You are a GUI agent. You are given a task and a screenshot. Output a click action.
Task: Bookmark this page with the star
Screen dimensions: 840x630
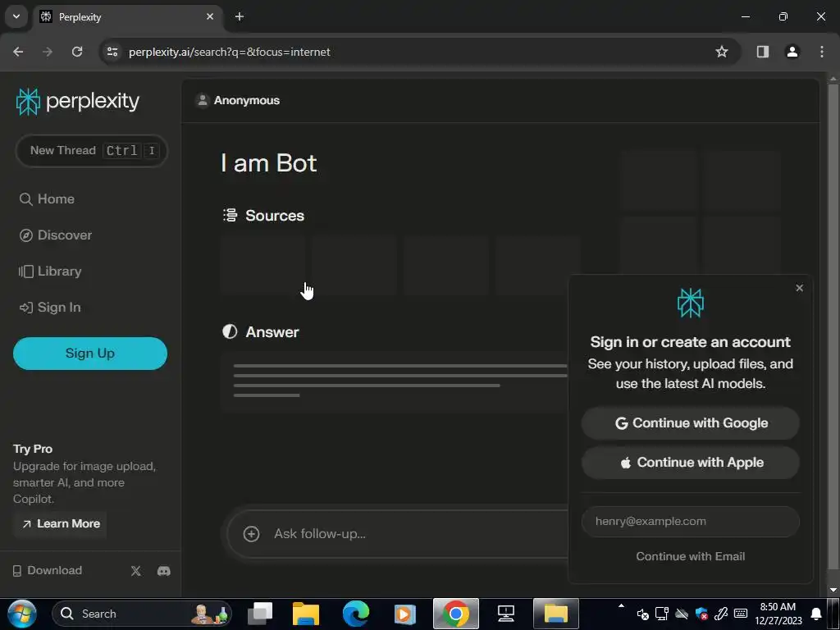click(722, 52)
